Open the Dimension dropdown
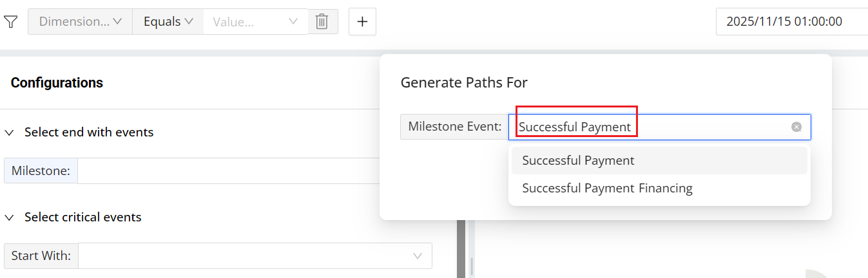Image resolution: width=868 pixels, height=278 pixels. [80, 22]
